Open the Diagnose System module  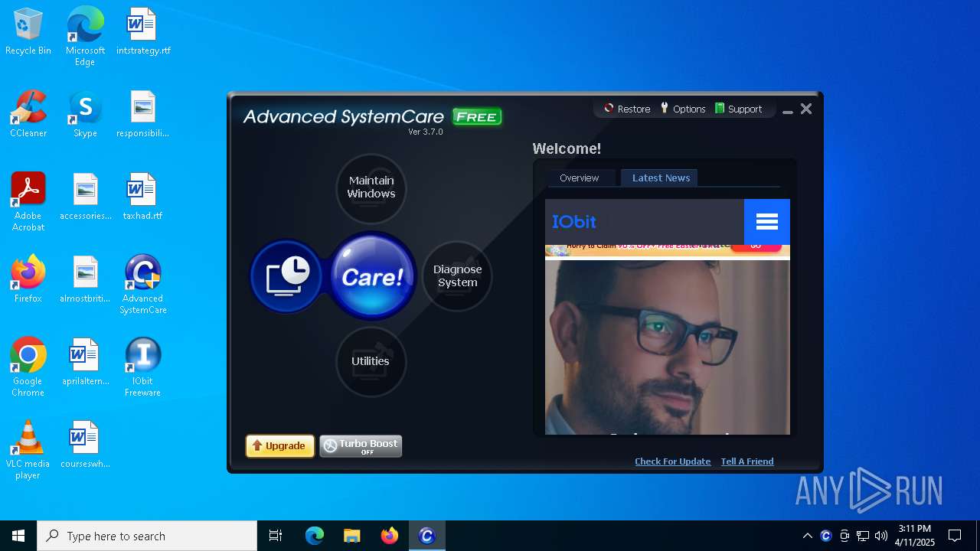point(457,276)
